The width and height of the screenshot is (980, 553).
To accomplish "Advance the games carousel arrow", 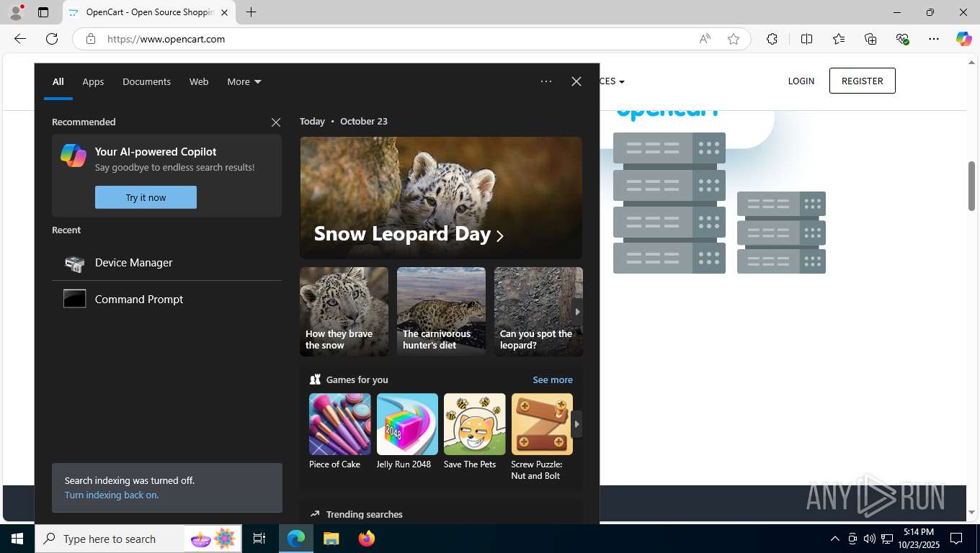I will click(576, 424).
